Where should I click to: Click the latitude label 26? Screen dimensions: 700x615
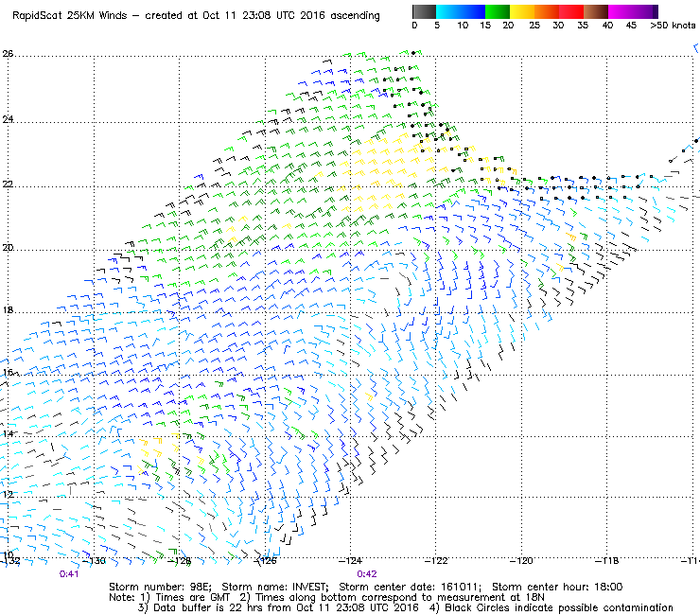pos(8,54)
